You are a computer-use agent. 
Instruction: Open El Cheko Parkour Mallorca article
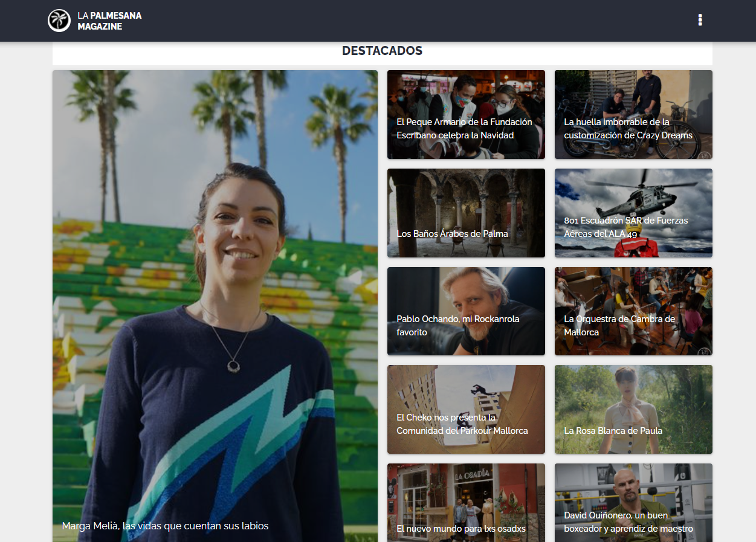point(466,410)
